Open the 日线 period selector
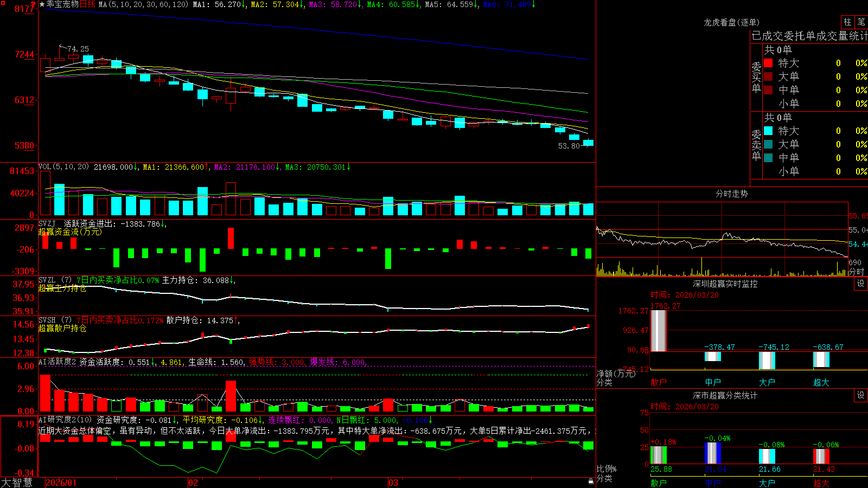The image size is (868, 488). click(87, 4)
